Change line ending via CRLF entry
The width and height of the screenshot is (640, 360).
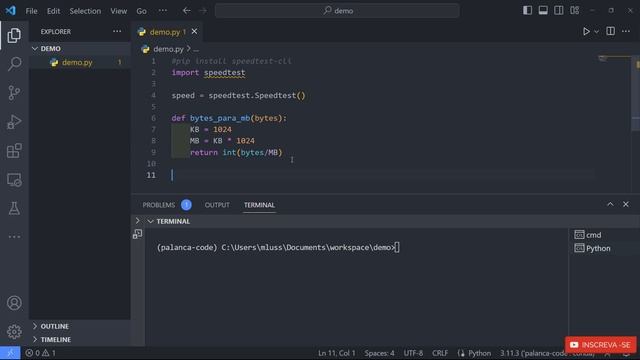click(440, 353)
